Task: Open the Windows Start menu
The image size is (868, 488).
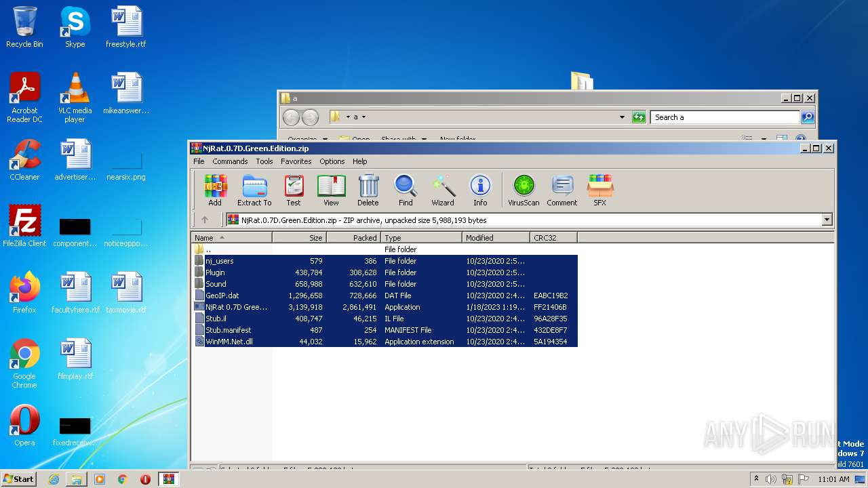Action: click(x=18, y=479)
